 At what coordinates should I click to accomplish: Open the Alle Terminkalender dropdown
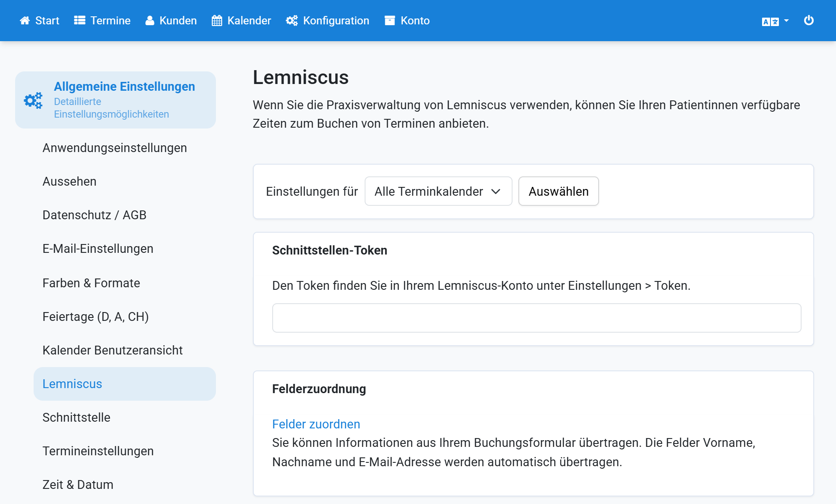point(438,191)
